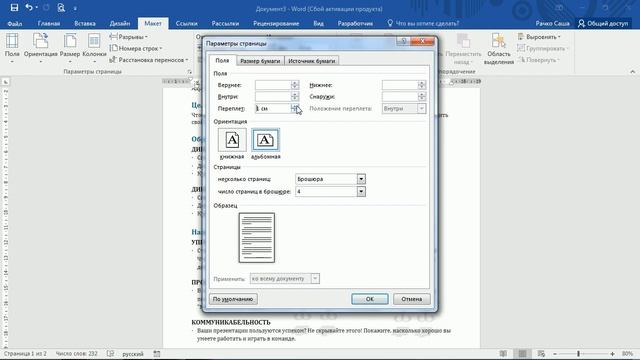Switch to the Дизайн ribbon tab
Screen dimensions: 640x360
tap(120, 23)
